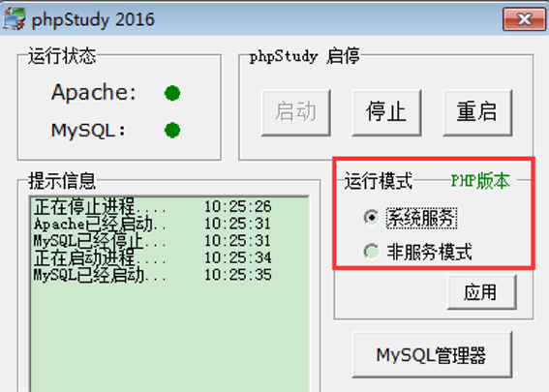Click the disabled 启动 button
This screenshot has height=392, width=549.
(x=296, y=112)
